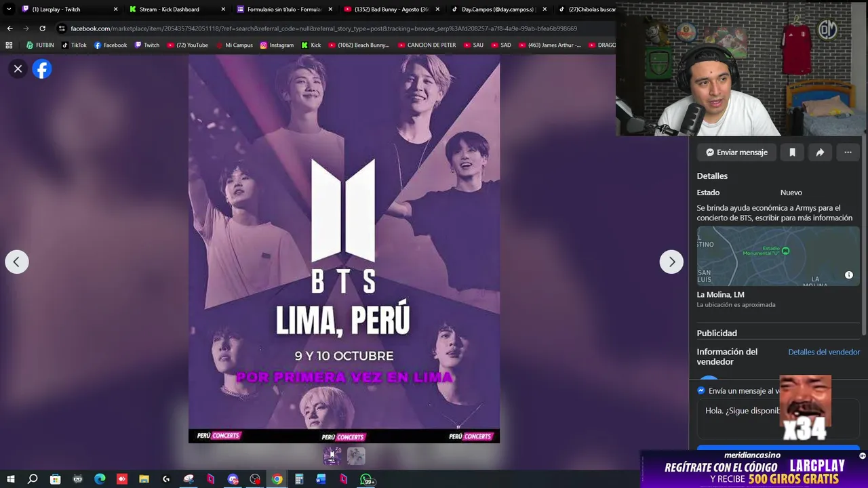This screenshot has height=488, width=868.
Task: Click the main BTS poster image
Action: [x=344, y=249]
